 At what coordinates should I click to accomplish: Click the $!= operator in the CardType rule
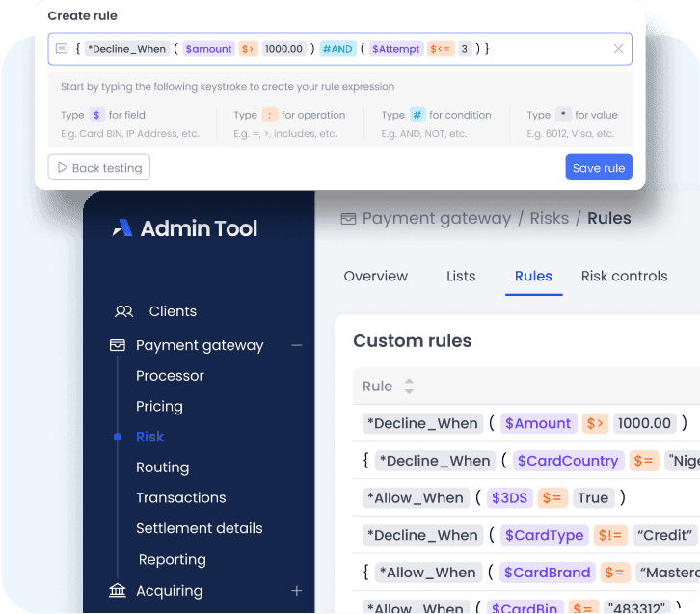[609, 535]
